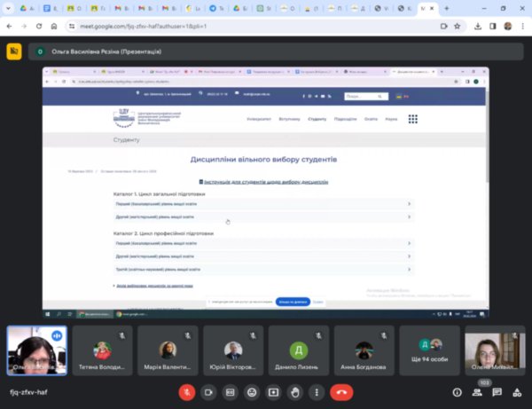Show the participants list with 103 people
532x409 pixels.
click(x=478, y=391)
